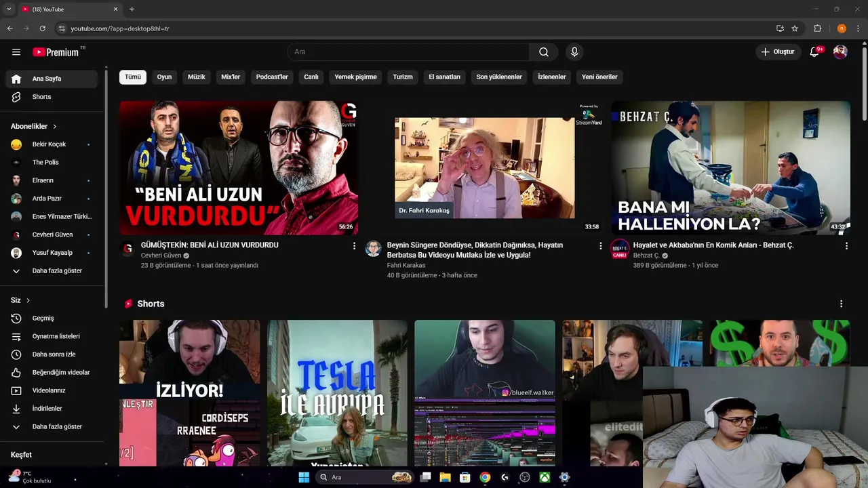Select the Müzik filter chip
This screenshot has width=868, height=488.
[x=196, y=77]
